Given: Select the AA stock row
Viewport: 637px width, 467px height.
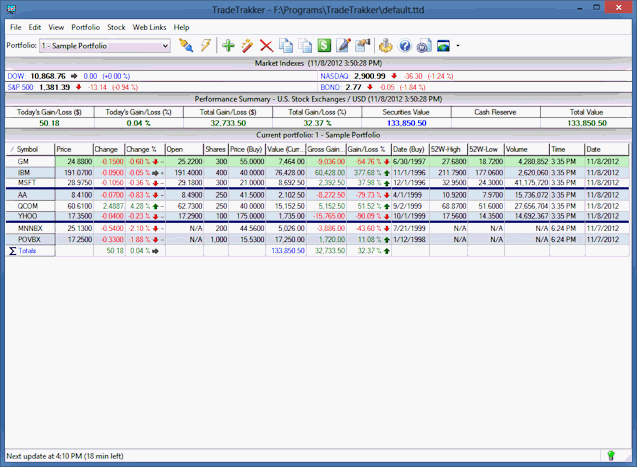Looking at the screenshot, I should [317, 195].
